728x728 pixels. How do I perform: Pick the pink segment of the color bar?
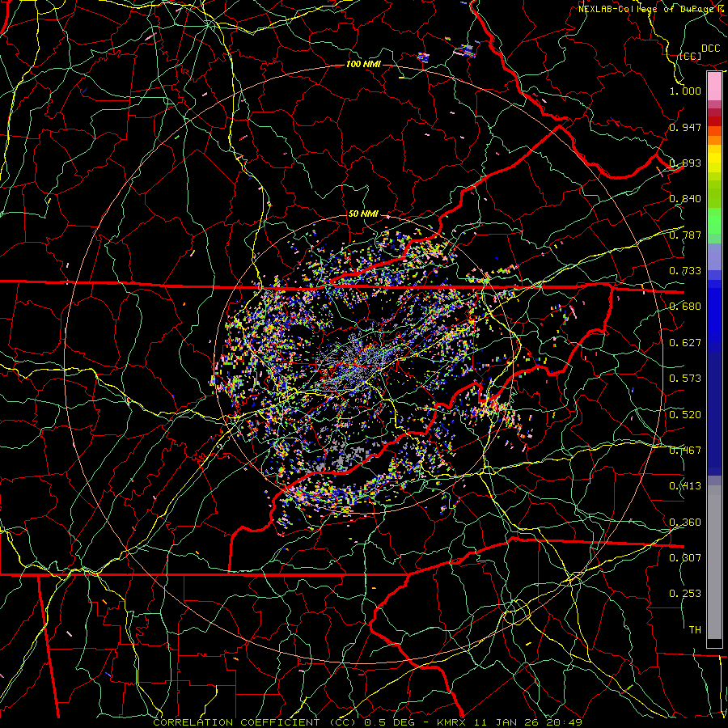click(x=714, y=87)
